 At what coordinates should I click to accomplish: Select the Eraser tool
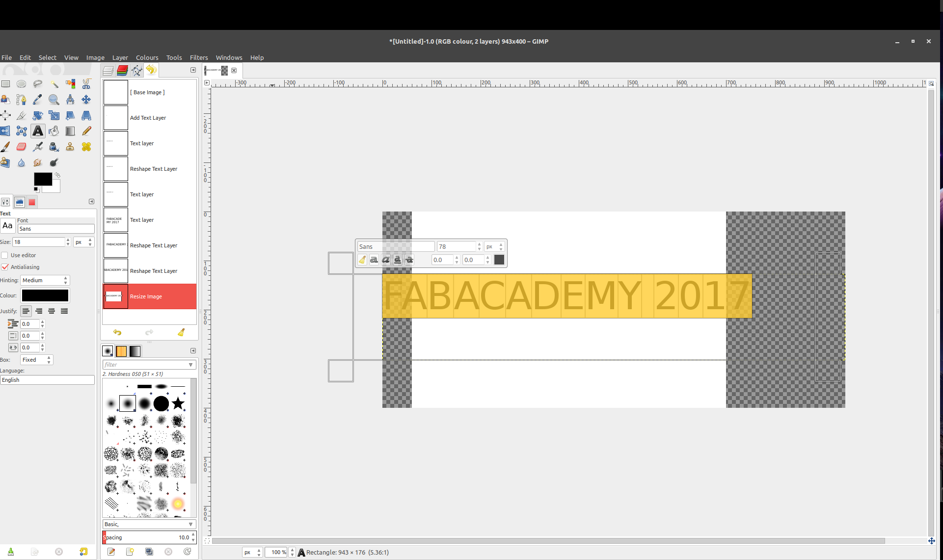(x=21, y=147)
